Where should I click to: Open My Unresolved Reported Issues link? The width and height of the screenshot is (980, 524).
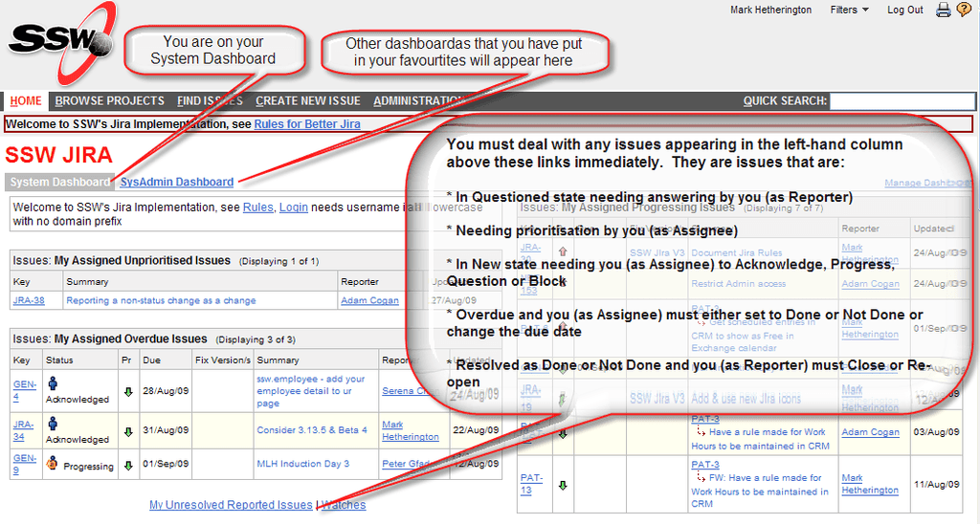(x=231, y=505)
